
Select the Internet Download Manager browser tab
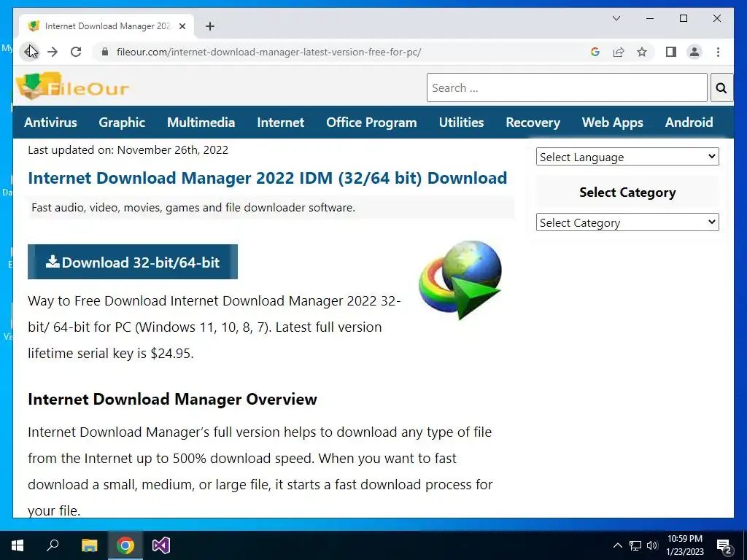[107, 26]
